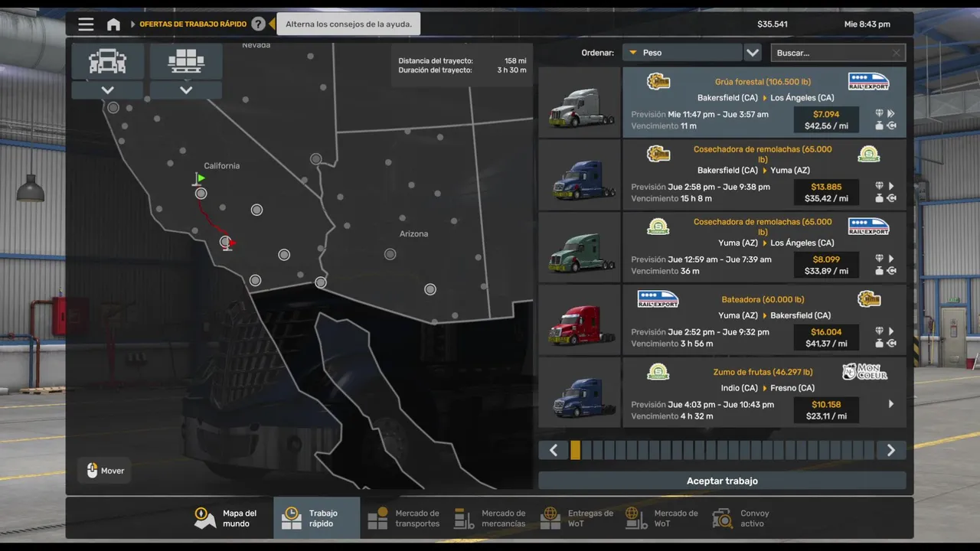Click the trailer hitch icon in the $13.885 row
This screenshot has height=551, width=980.
coord(891,198)
